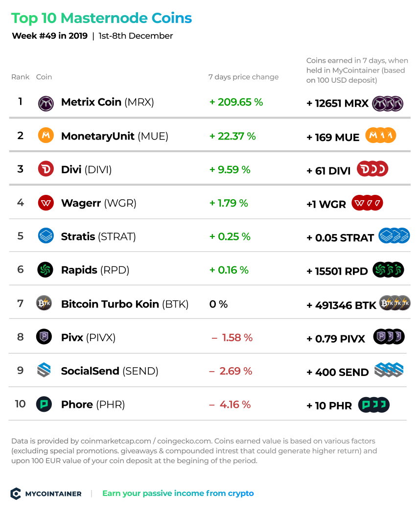Click the orange MonetaryUnit coin icon

coord(46,135)
